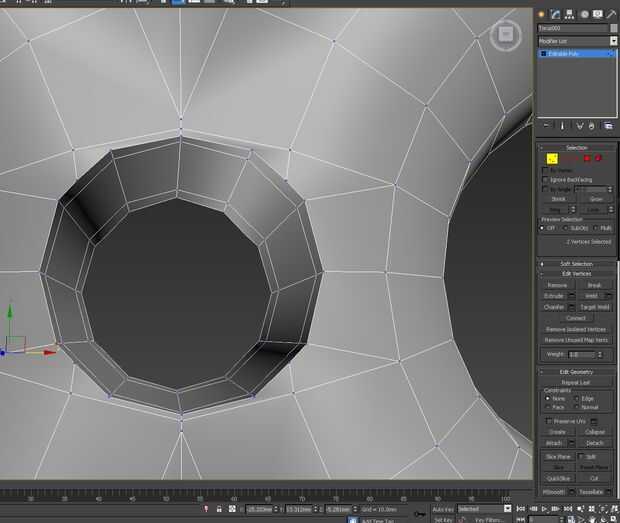Click the Polygon sub-object level icon

[x=588, y=158]
